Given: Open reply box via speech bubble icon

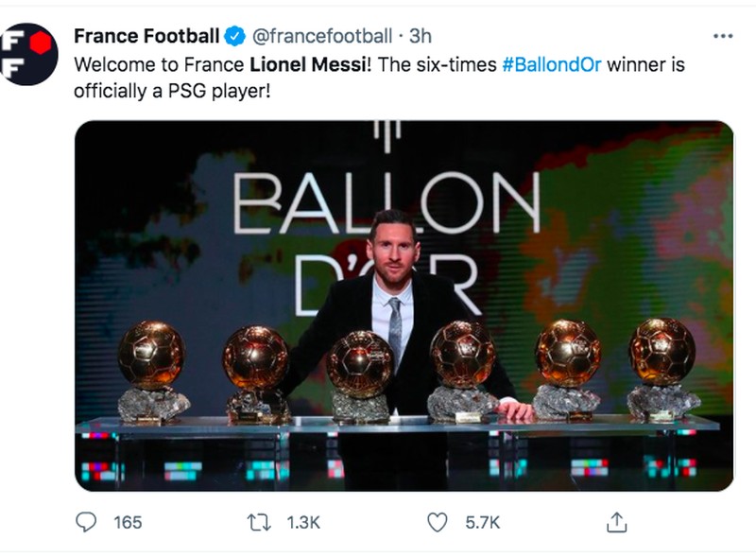Looking at the screenshot, I should (88, 519).
